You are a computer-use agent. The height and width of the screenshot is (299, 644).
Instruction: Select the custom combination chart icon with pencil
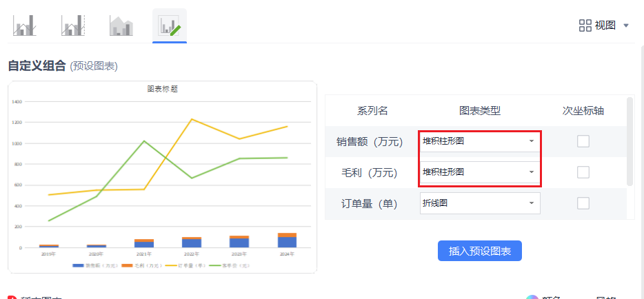(170, 26)
